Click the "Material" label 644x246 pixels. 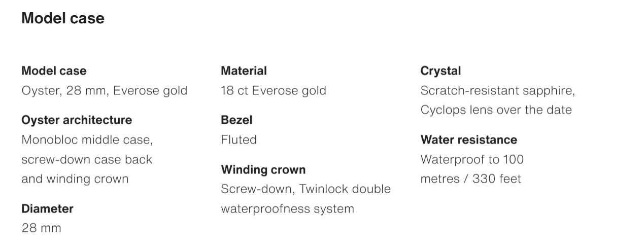[244, 71]
